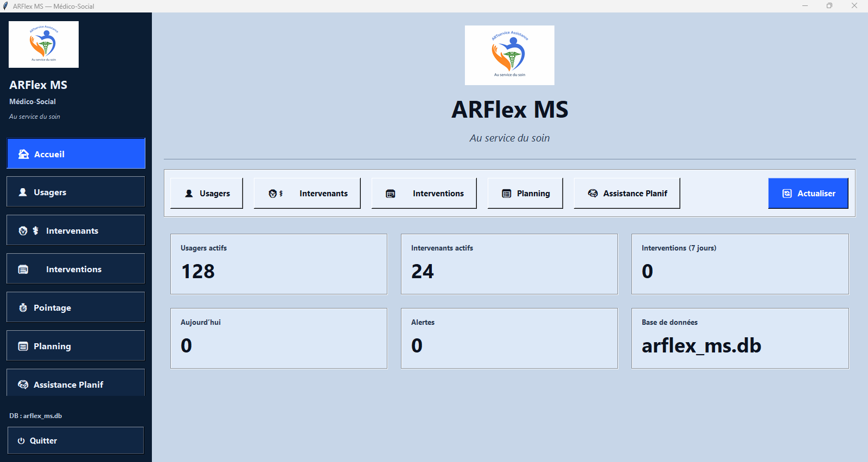Click the icon on toolbar Assistance Planif

click(x=593, y=194)
